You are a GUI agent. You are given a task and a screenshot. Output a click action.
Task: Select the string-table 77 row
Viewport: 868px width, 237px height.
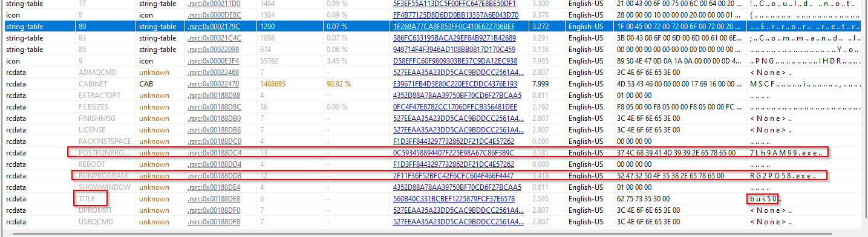tap(434, 3)
